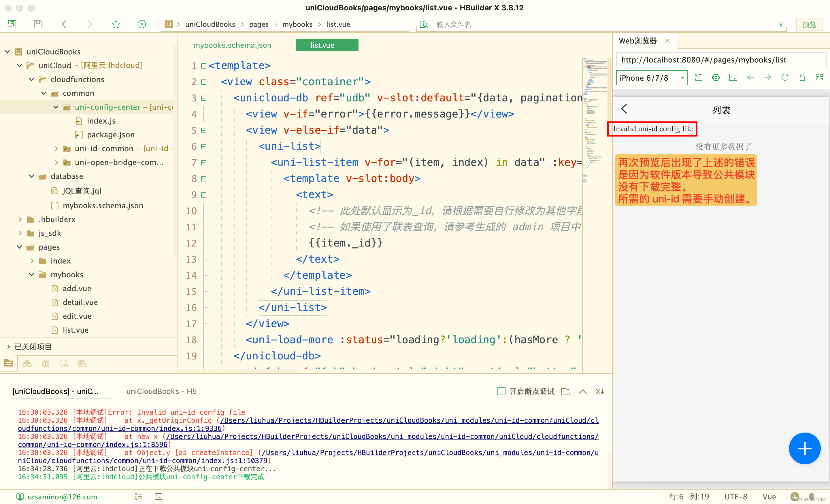Fold the uni-list block at line 6

(203, 147)
